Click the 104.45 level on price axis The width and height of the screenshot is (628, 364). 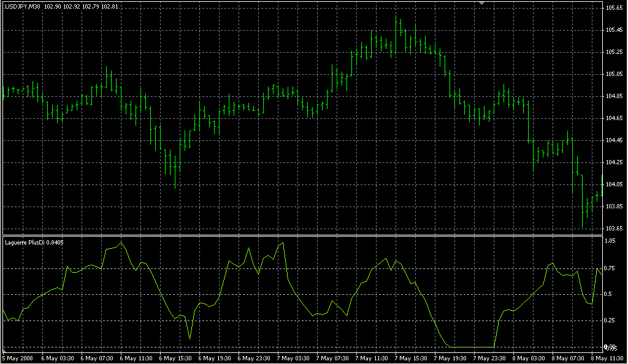click(x=613, y=140)
